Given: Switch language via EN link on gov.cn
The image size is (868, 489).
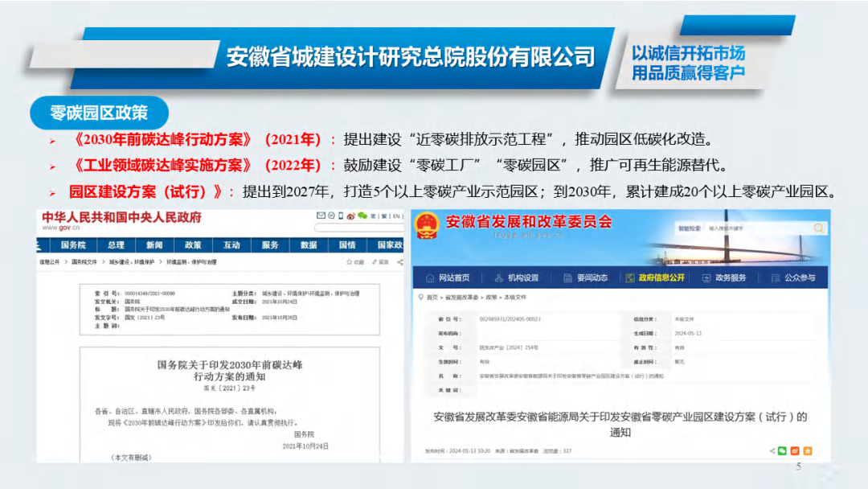Looking at the screenshot, I should 396,216.
